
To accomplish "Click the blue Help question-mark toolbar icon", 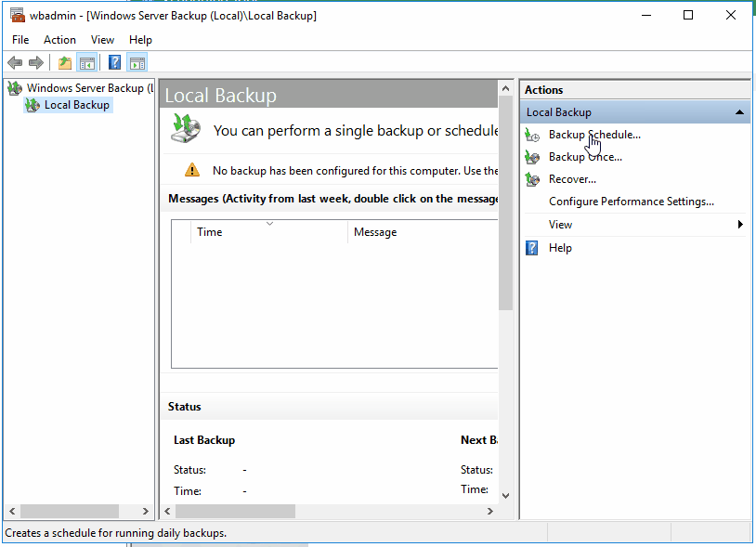I will [112, 62].
